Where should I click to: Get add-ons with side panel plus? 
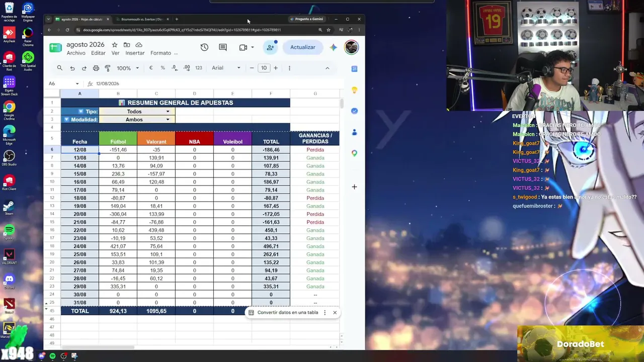[354, 187]
